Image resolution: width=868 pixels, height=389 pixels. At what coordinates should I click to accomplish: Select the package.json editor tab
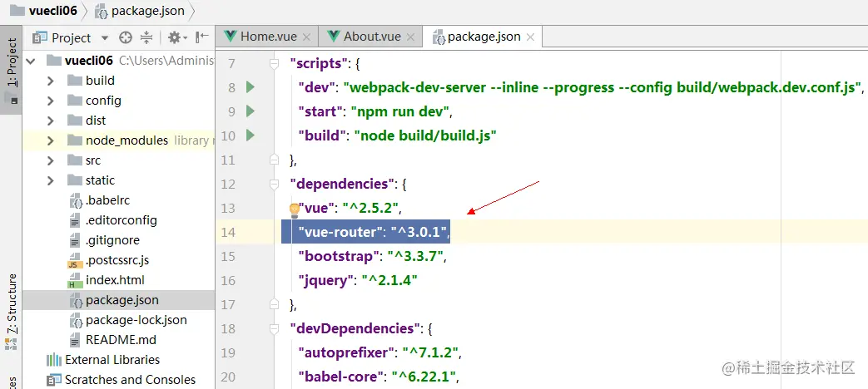coord(484,37)
